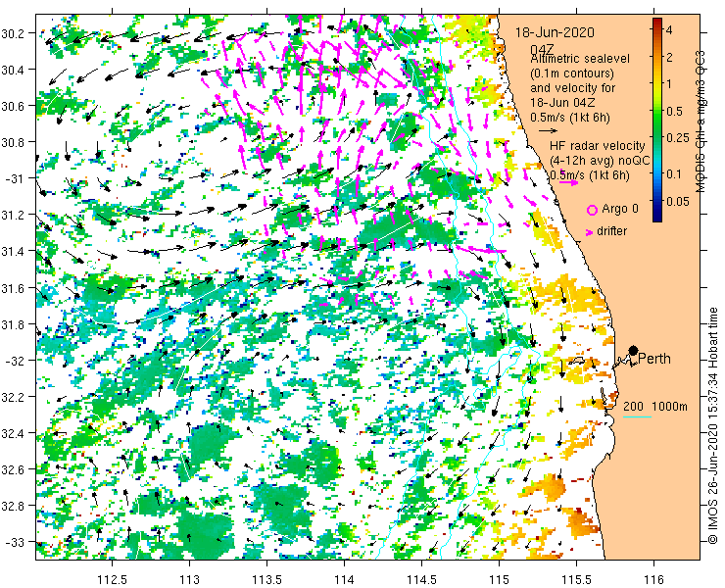Click colorbar tick label '0.05'
Screen dimensions: 725x588
677,201
